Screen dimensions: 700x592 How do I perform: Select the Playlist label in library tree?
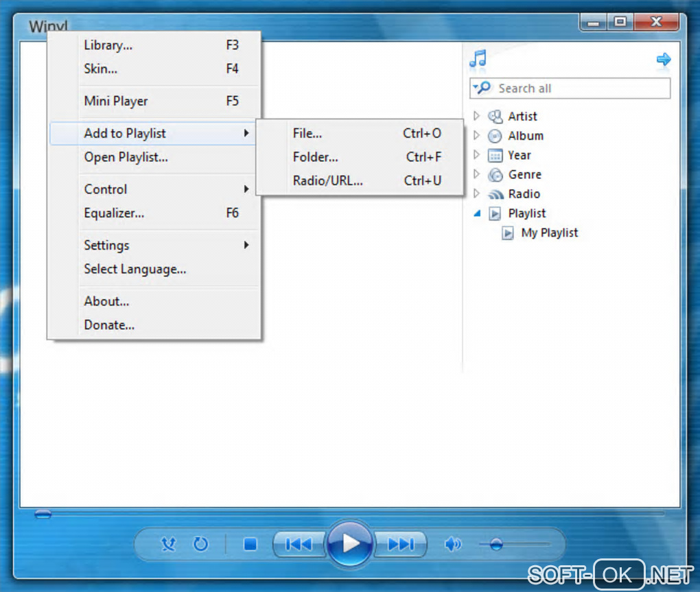click(527, 214)
